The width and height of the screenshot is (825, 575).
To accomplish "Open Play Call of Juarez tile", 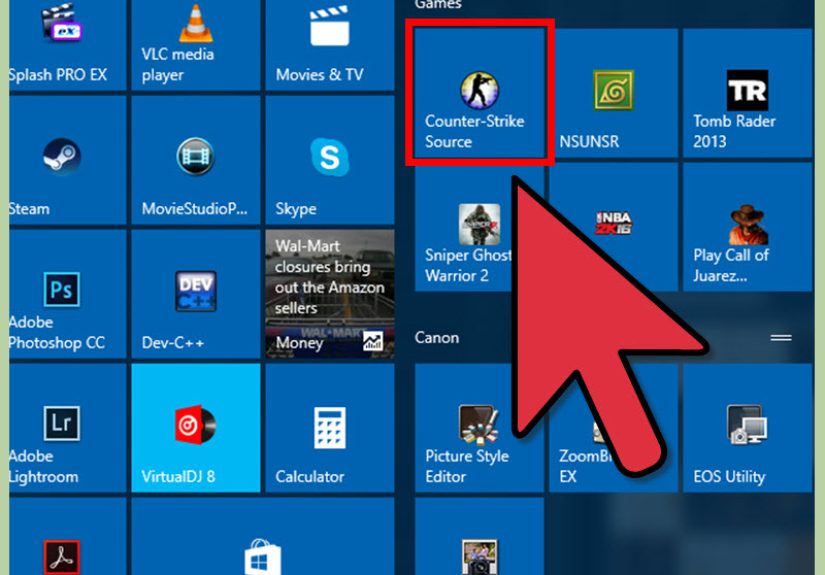I will coord(748,227).
